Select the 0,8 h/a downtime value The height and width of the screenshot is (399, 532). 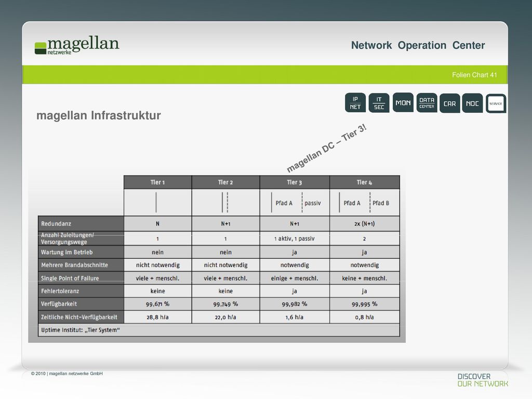pyautogui.click(x=364, y=317)
